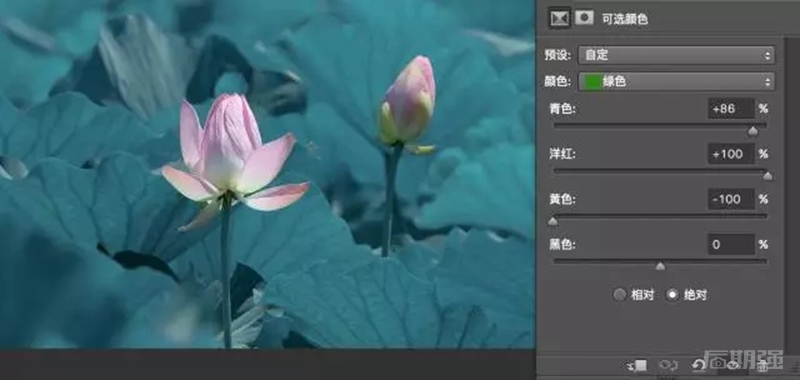Open the 颜色 dropdown showing 绿色
This screenshot has height=380, width=800.
coord(676,81)
